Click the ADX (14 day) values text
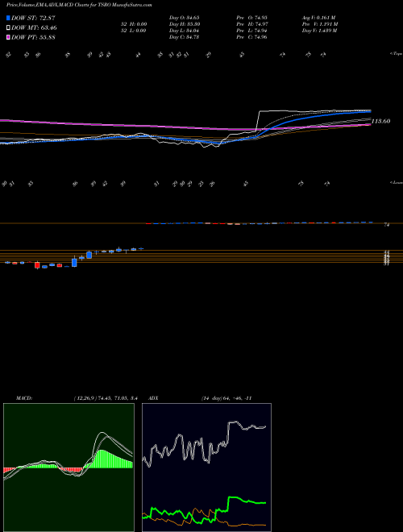 [x=226, y=398]
